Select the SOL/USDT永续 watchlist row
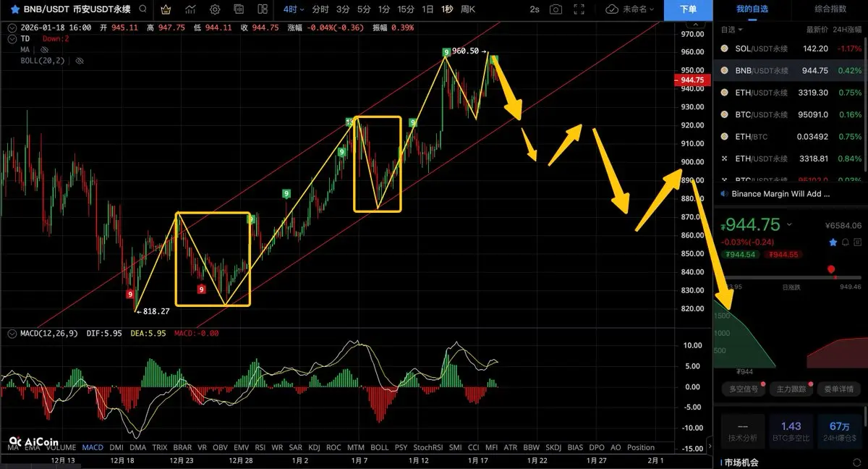This screenshot has width=868, height=469. coord(791,48)
